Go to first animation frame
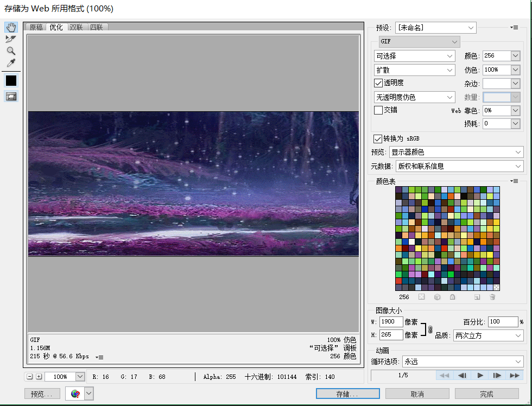This screenshot has width=532, height=406. pos(444,375)
